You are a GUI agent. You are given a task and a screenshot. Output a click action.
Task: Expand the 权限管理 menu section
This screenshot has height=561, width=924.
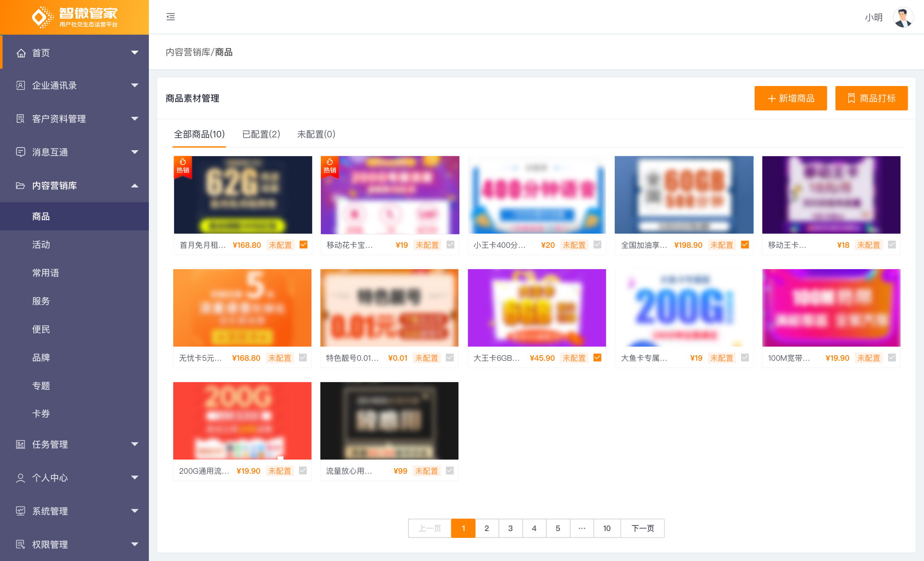pos(135,544)
